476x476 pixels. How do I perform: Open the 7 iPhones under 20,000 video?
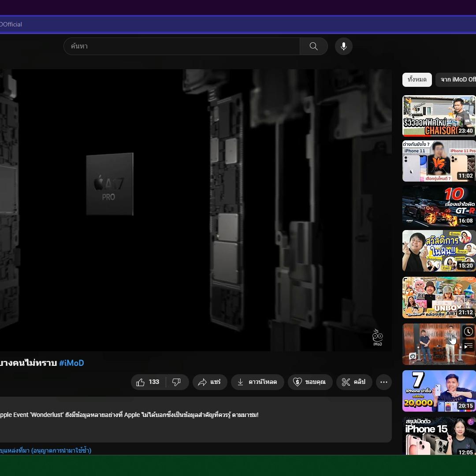(x=439, y=391)
